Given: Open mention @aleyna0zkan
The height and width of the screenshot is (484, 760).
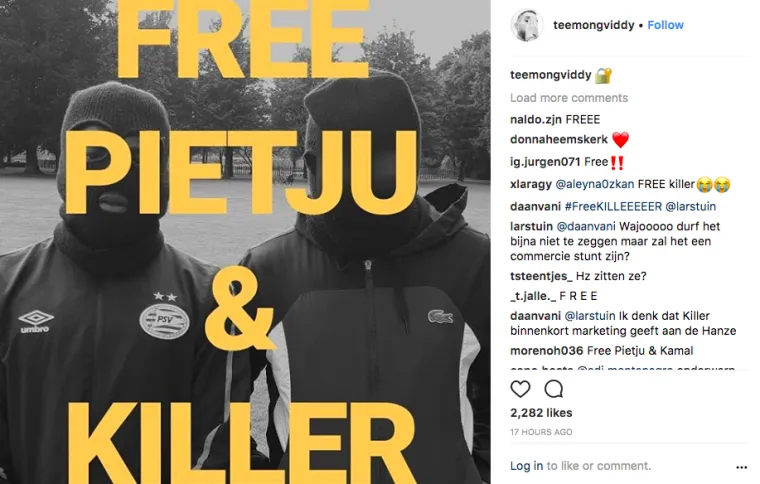Looking at the screenshot, I should pos(594,184).
